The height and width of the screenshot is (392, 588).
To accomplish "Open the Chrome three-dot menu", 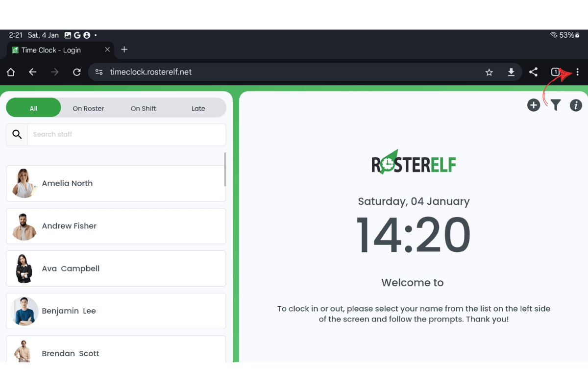I will (577, 72).
